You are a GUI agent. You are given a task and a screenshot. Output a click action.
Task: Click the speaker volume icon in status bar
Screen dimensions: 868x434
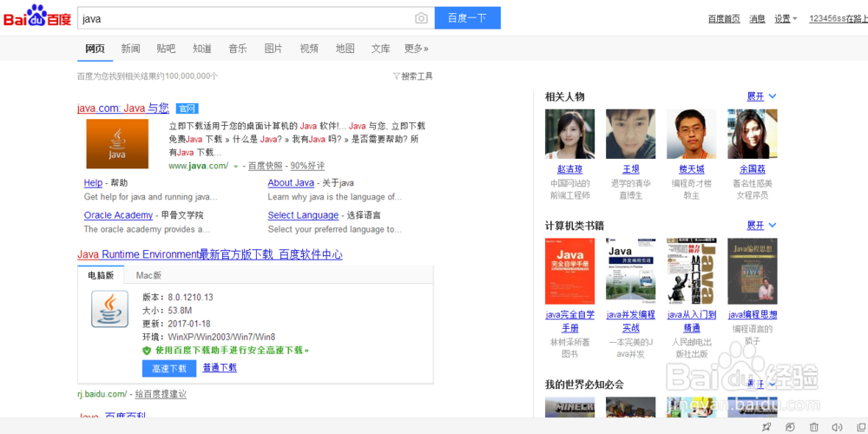(837, 427)
